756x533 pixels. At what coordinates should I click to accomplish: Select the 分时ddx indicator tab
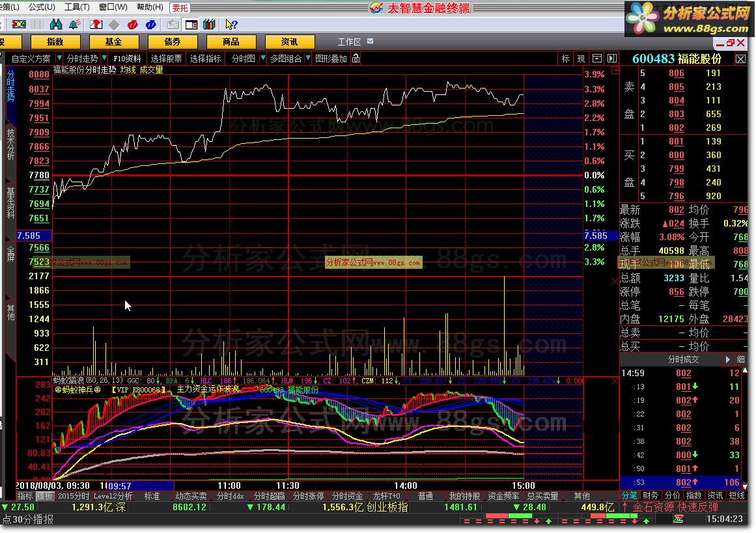(x=230, y=496)
